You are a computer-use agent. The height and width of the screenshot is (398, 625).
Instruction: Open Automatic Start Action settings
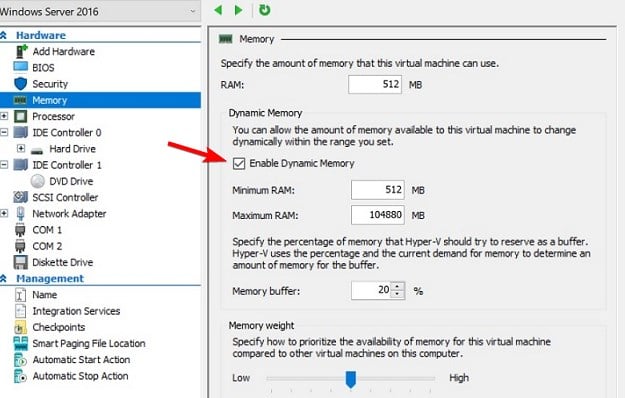pyautogui.click(x=81, y=360)
